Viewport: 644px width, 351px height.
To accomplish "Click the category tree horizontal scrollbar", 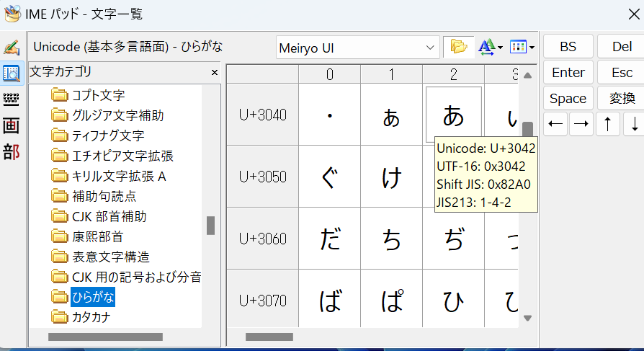I will 106,337.
